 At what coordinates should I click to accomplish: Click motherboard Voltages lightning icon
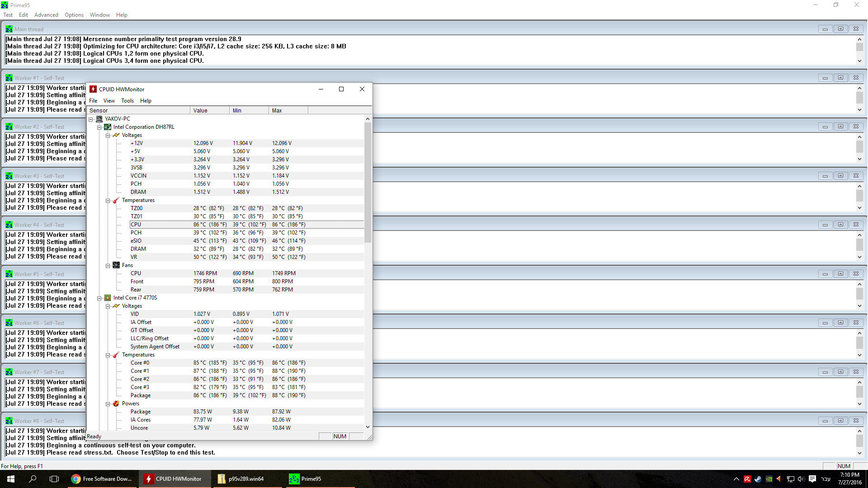(x=116, y=135)
